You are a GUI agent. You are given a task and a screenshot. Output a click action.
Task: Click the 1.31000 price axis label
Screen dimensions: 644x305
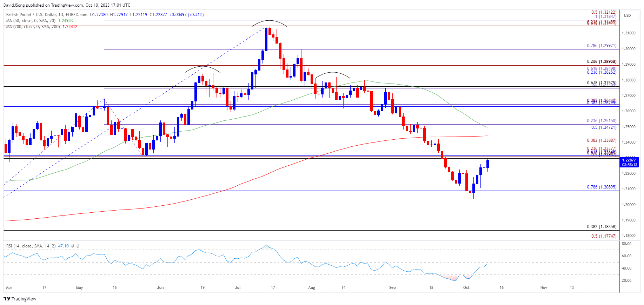click(629, 33)
